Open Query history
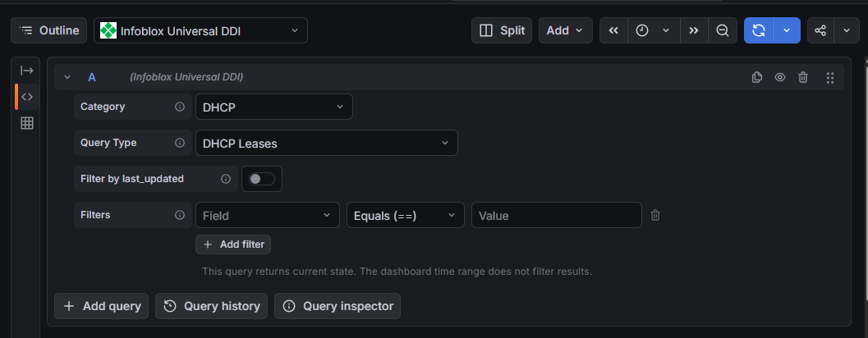Screen dimensions: 868x338 [x=212, y=306]
